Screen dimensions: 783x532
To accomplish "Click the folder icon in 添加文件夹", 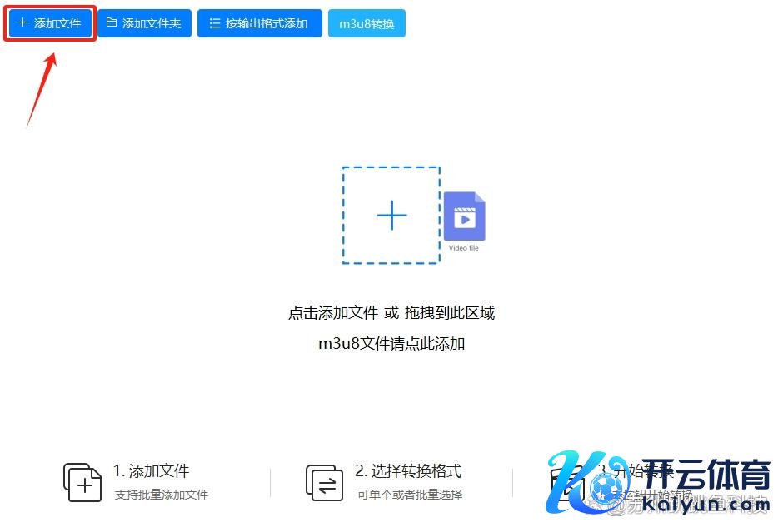I will point(112,23).
